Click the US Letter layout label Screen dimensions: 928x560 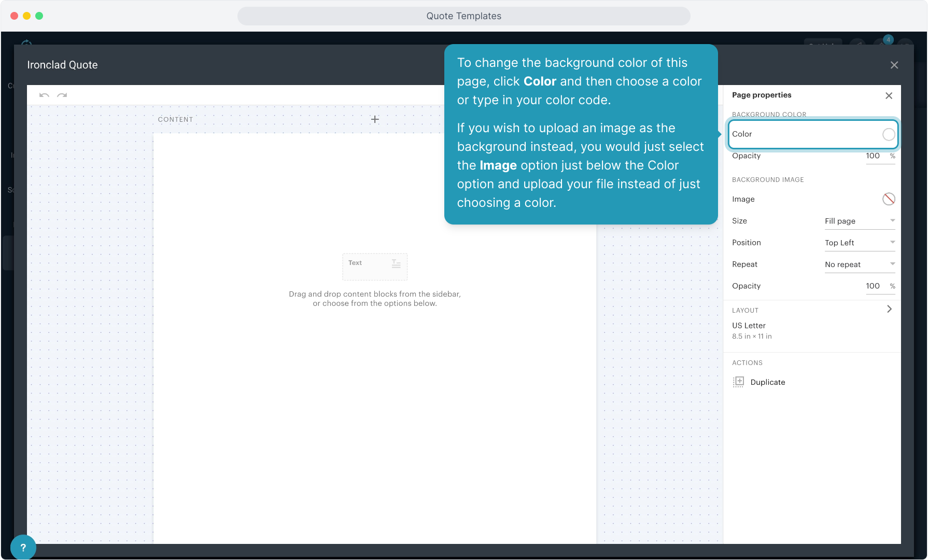749,326
